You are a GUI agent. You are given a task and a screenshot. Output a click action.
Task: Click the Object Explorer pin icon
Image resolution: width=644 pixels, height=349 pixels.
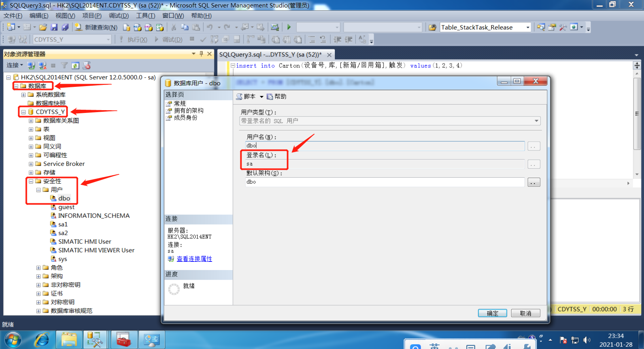point(202,54)
